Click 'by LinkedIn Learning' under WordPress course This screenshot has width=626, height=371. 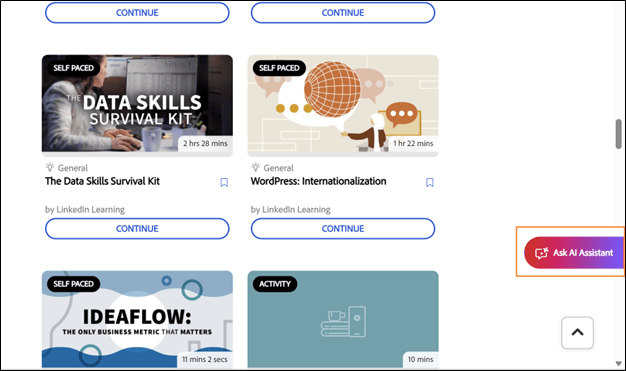click(x=291, y=210)
